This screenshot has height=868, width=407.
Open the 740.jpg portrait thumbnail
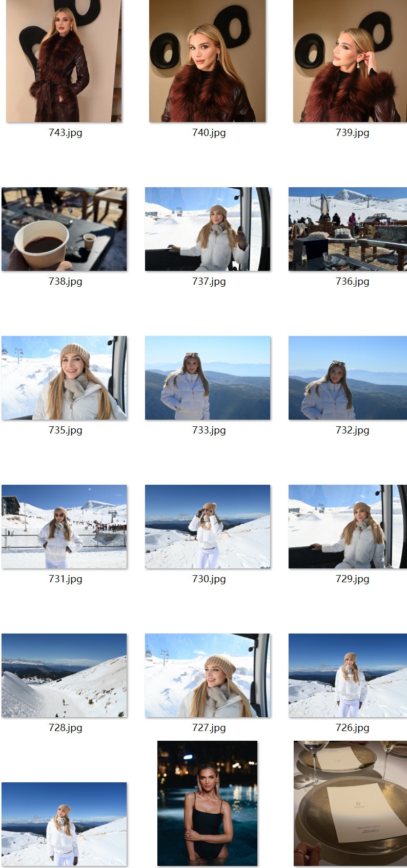[x=208, y=61]
